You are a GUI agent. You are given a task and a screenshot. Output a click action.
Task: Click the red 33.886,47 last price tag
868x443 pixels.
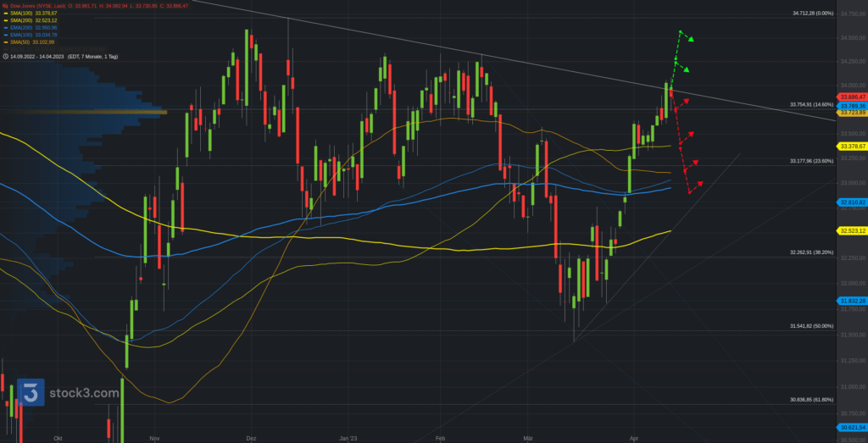pos(853,97)
